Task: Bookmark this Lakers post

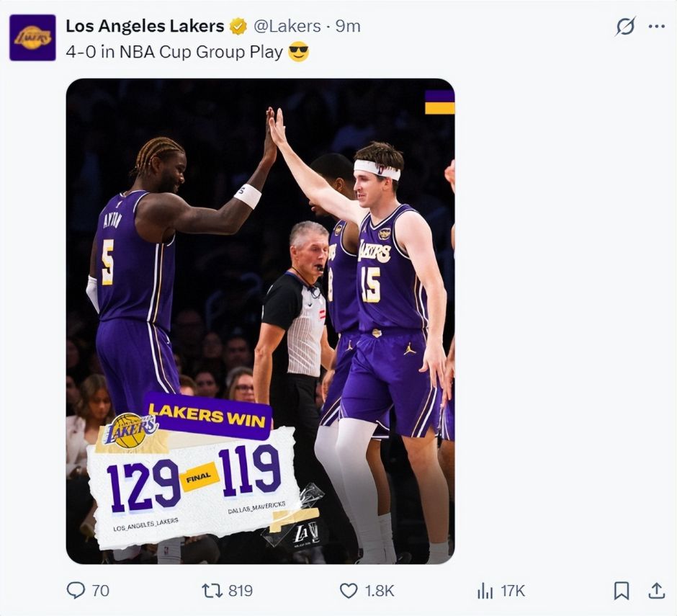Action: pos(621,591)
